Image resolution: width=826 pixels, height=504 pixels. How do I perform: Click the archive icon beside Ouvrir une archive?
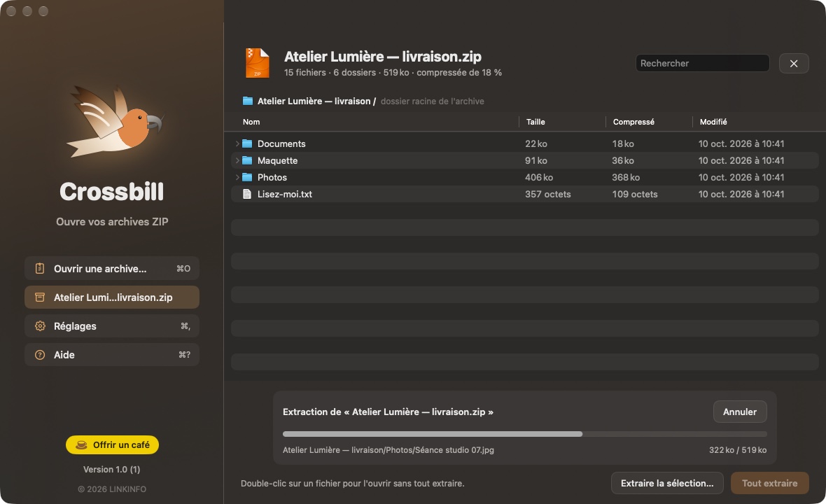pyautogui.click(x=39, y=269)
